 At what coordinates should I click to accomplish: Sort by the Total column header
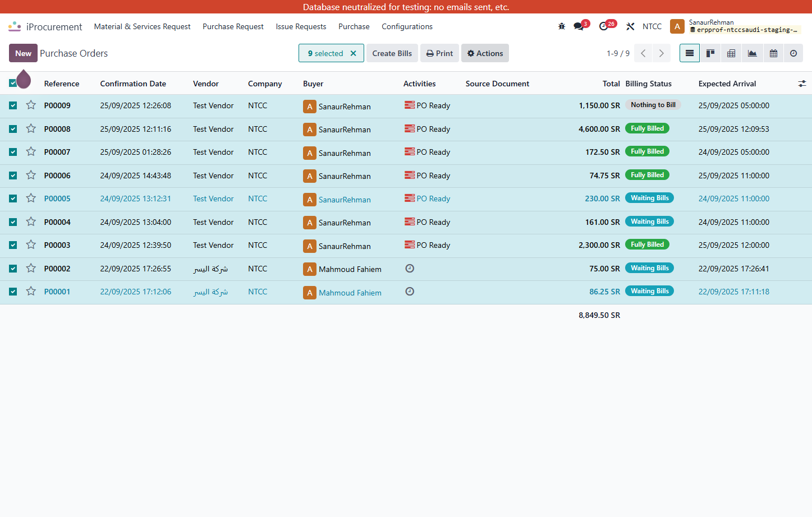[611, 84]
